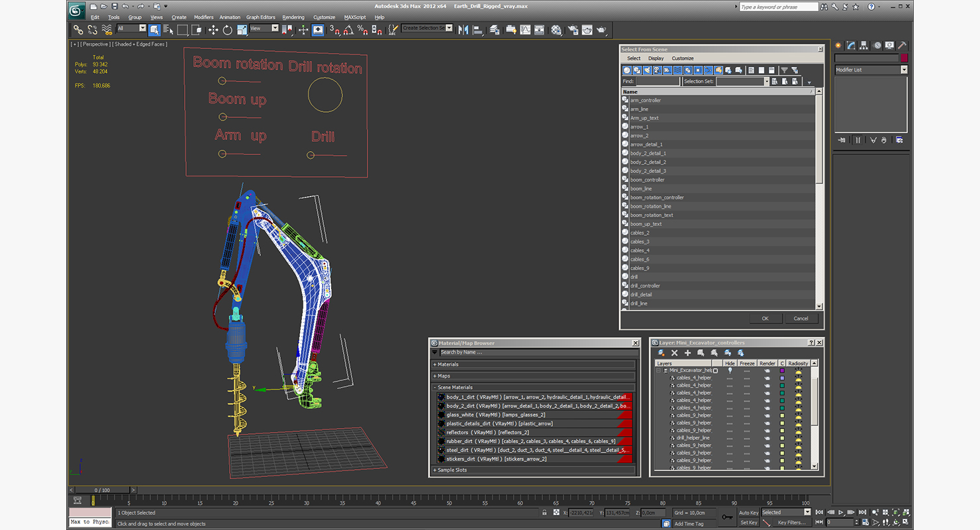Open Render Setup from main toolbar

(573, 30)
